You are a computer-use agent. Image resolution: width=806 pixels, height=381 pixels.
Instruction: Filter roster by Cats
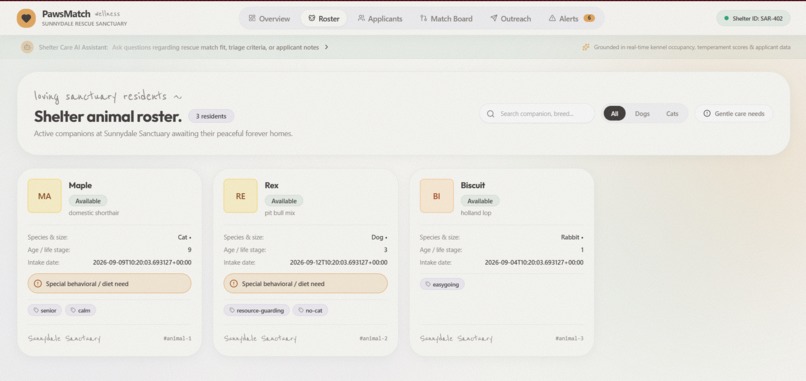click(x=672, y=114)
